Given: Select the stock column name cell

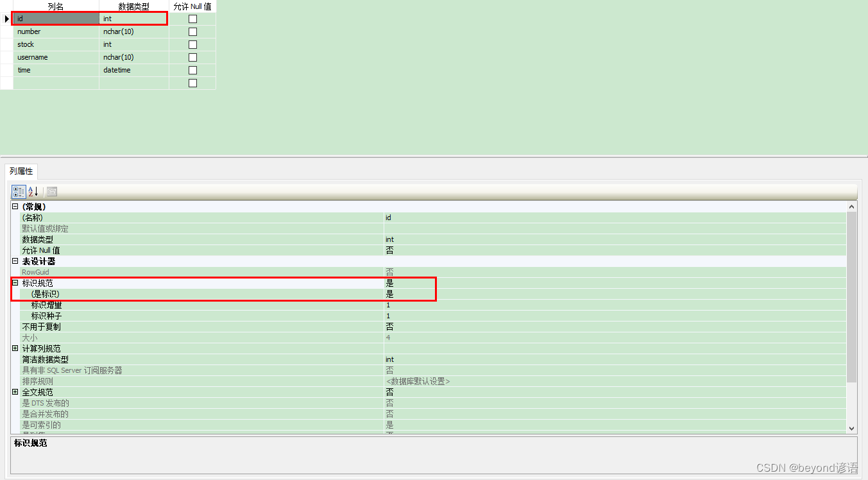Looking at the screenshot, I should tap(56, 44).
